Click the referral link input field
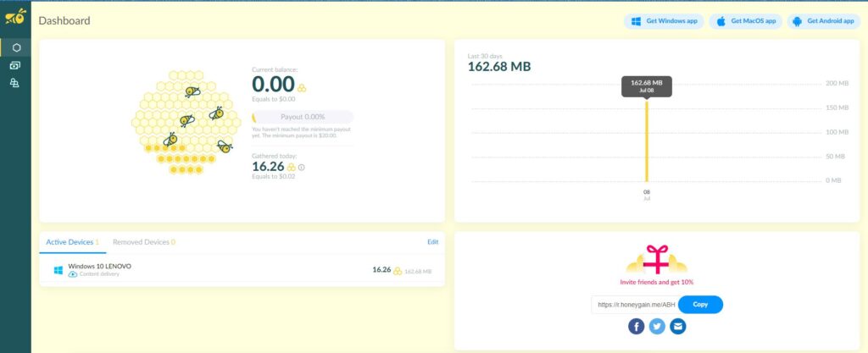The width and height of the screenshot is (868, 353). click(636, 305)
